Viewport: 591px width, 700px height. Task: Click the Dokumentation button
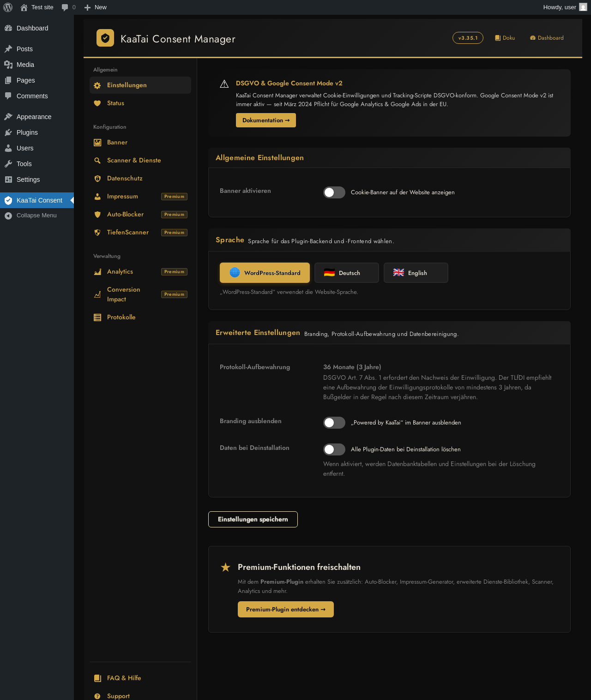pyautogui.click(x=266, y=120)
